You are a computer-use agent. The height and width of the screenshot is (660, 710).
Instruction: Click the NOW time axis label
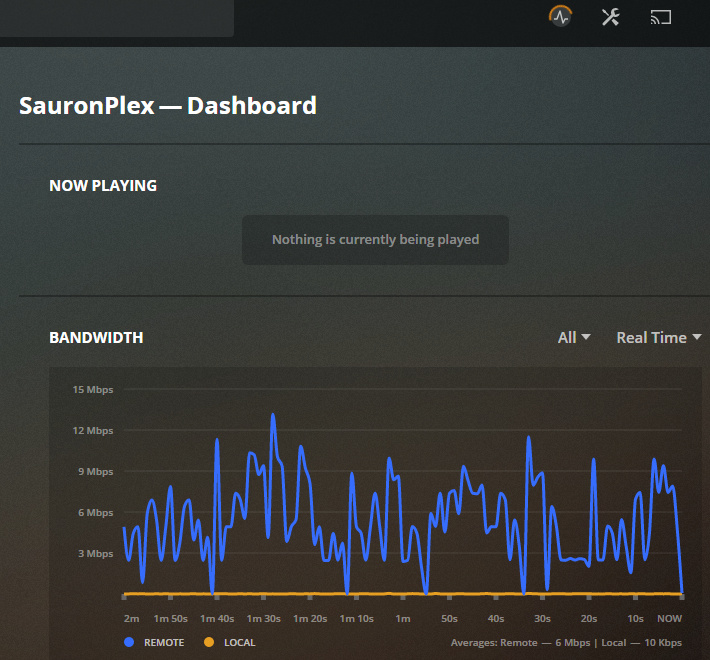669,618
